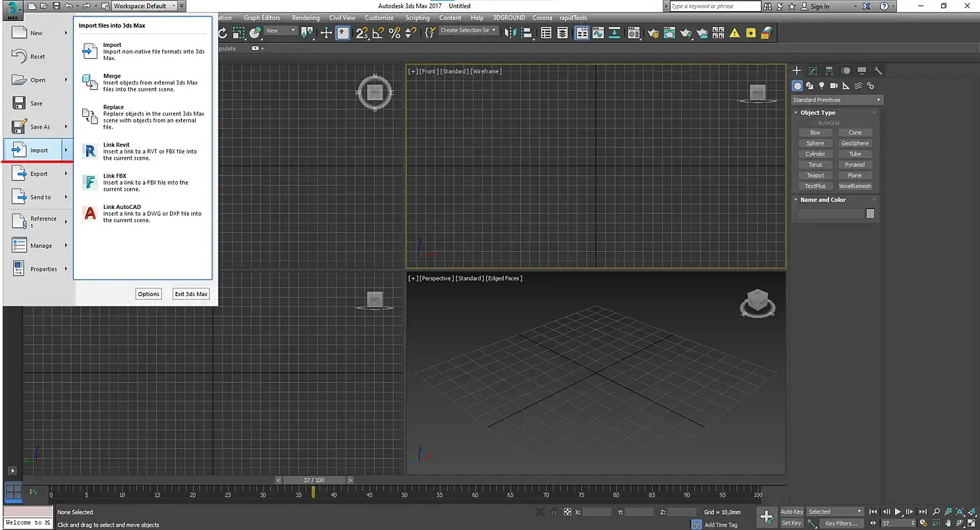Click the Options button

pyautogui.click(x=148, y=294)
